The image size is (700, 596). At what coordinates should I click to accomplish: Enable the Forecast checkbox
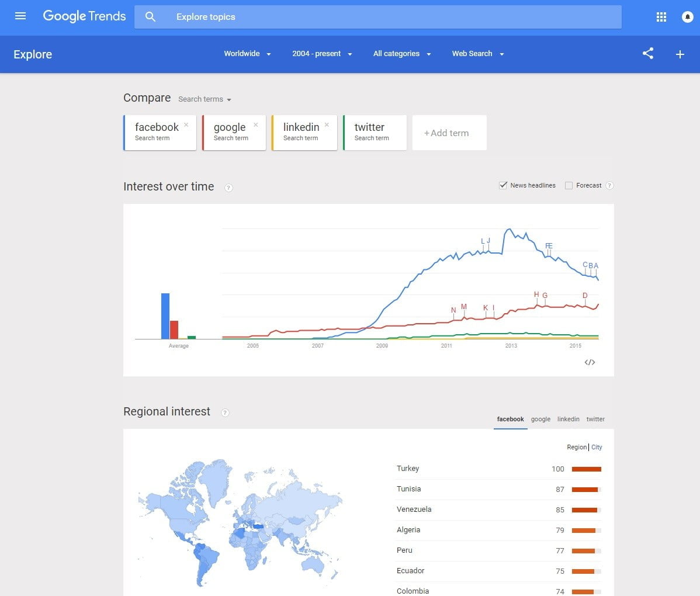569,185
